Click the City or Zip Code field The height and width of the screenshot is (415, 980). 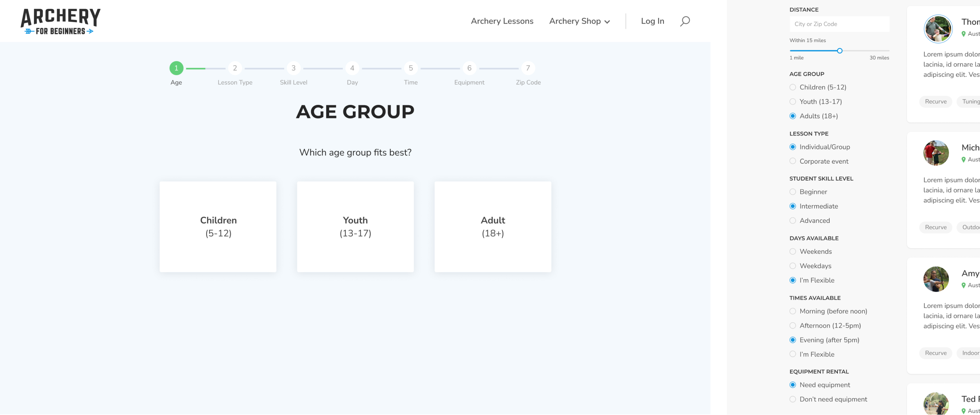click(x=839, y=24)
